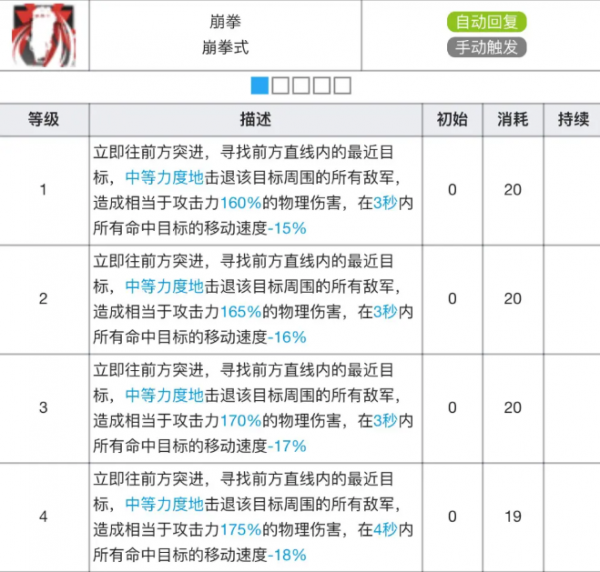Click the 等级 column header
Image resolution: width=600 pixels, height=572 pixels.
(44, 119)
